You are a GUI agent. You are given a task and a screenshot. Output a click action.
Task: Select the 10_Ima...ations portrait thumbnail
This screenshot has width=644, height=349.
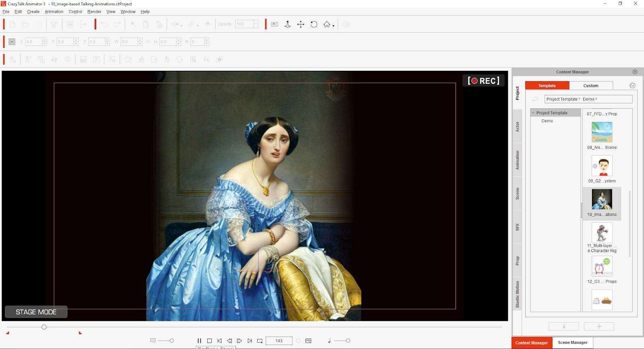click(602, 199)
